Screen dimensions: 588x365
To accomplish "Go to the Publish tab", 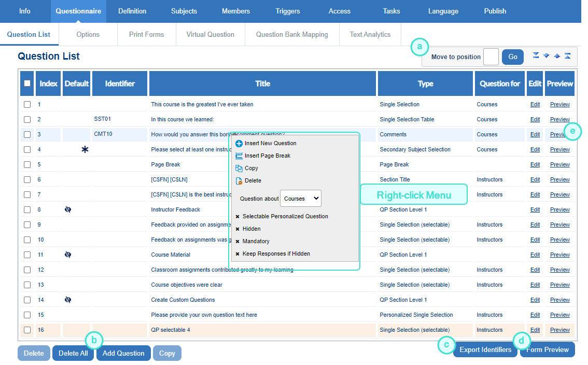I will coord(495,11).
